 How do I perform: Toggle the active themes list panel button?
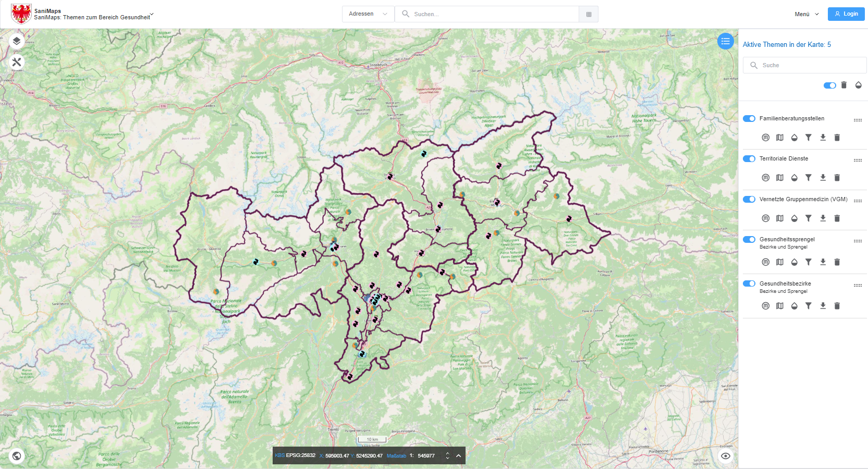click(725, 41)
